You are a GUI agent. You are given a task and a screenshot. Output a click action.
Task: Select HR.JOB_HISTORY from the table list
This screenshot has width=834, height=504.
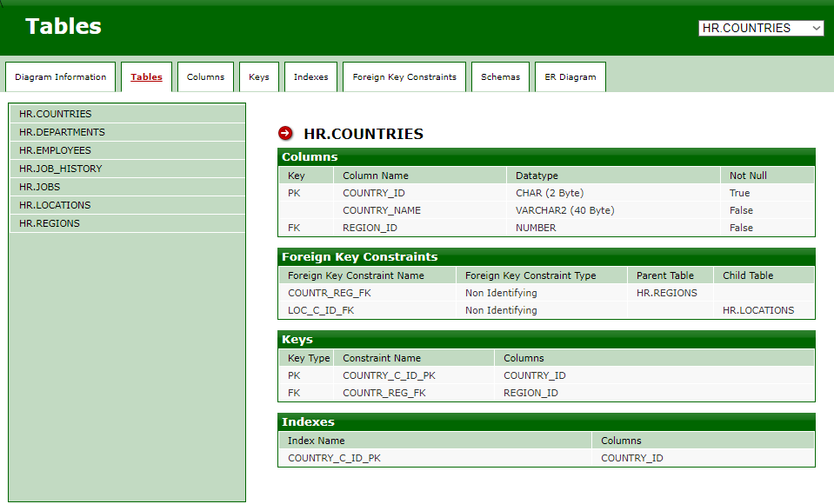click(60, 169)
